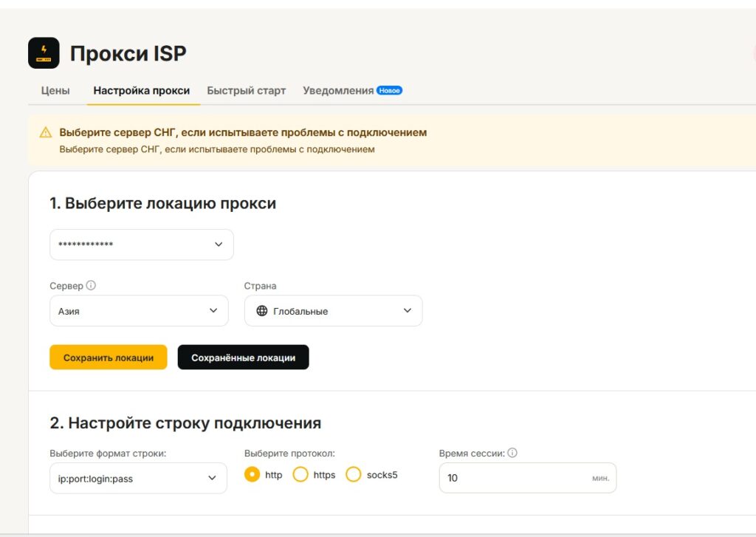This screenshot has width=756, height=537.
Task: Click the Сохранённые локации button
Action: 244,358
